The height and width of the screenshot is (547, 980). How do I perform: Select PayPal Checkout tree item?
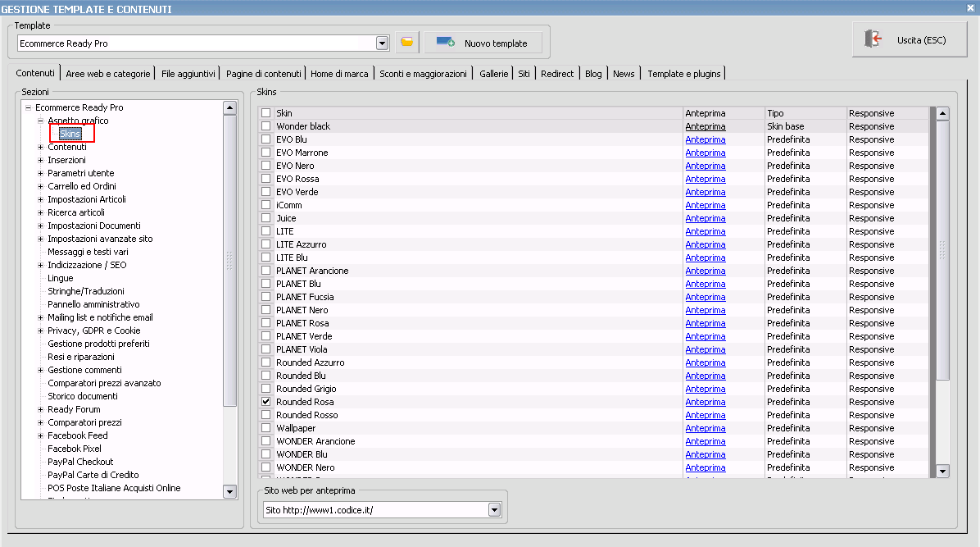[x=80, y=462]
